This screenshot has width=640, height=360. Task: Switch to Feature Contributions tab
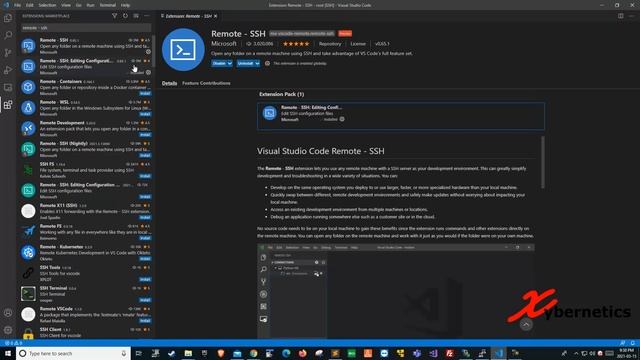pos(206,83)
